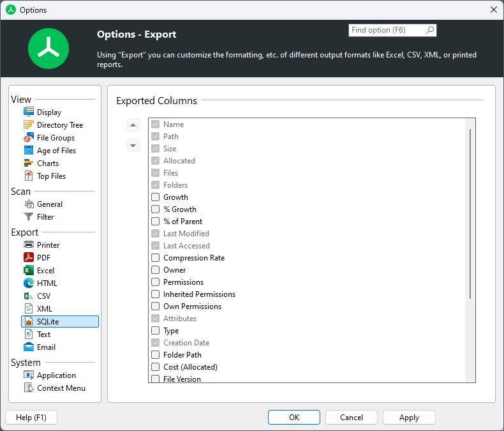The image size is (504, 431).
Task: Open the Email envelope icon
Action: (x=29, y=347)
